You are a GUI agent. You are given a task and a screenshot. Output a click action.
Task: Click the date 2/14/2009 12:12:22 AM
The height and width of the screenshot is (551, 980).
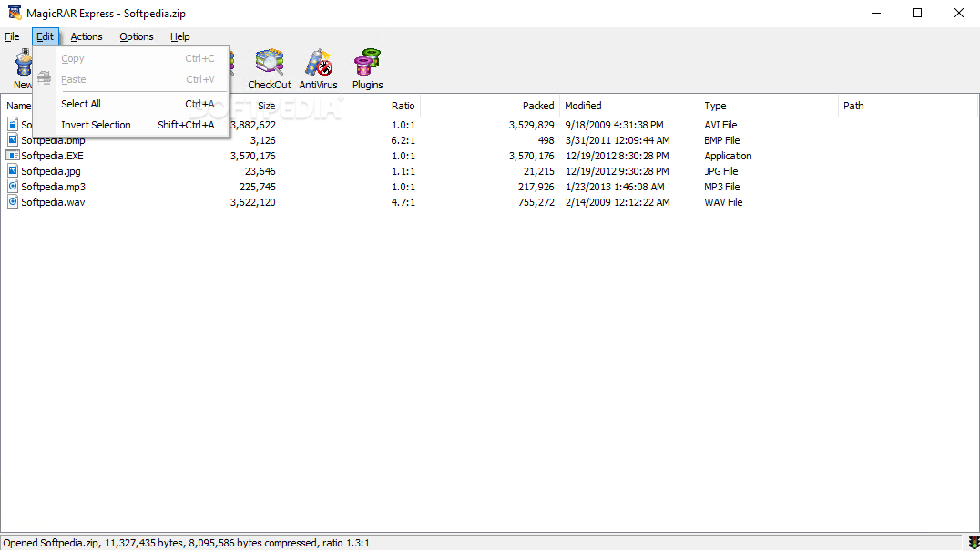point(618,202)
